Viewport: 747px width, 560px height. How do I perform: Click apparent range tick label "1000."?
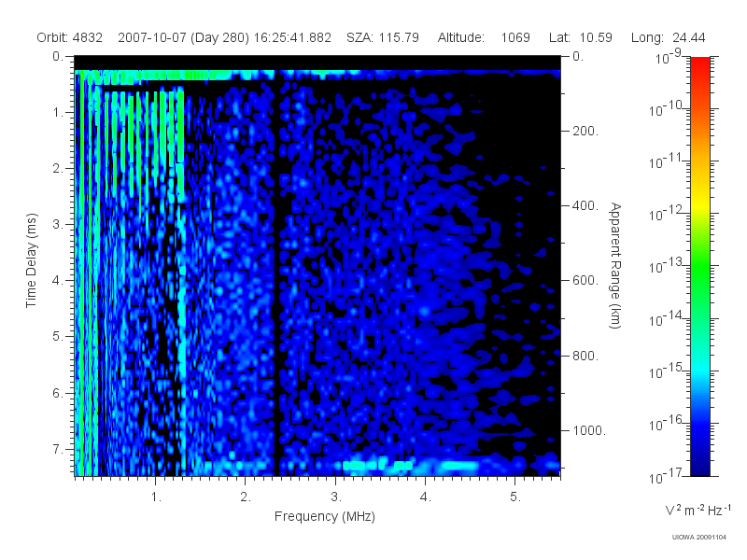(589, 431)
